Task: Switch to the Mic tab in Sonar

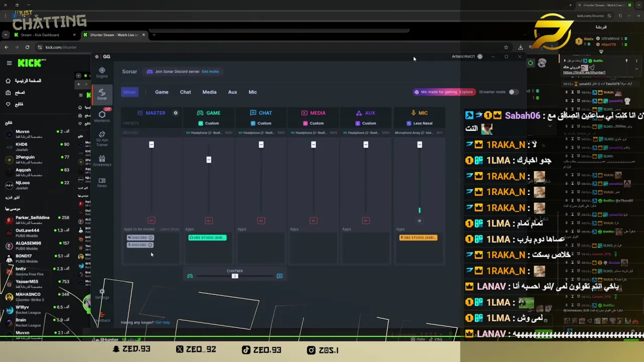Action: (253, 92)
